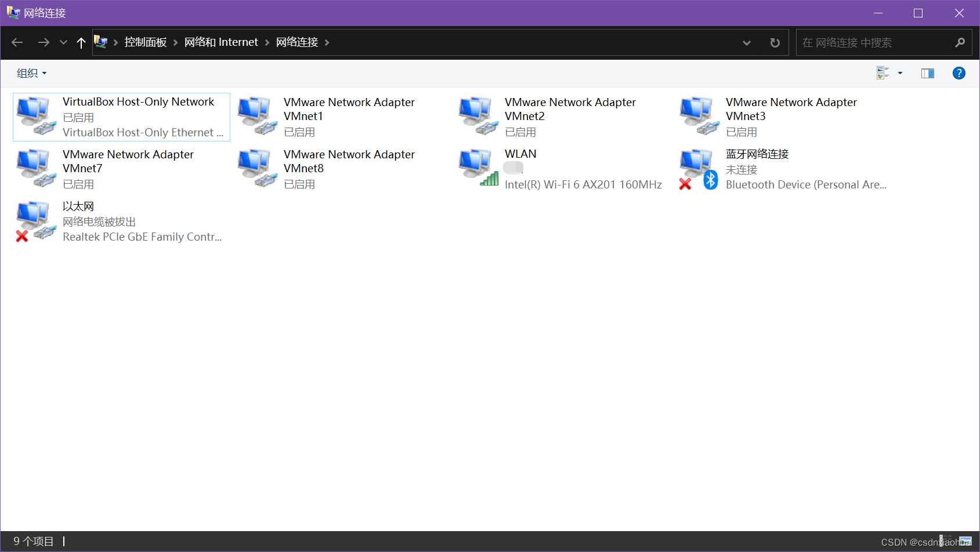This screenshot has height=552, width=980.
Task: Open the more view options dropdown arrow
Action: pos(900,73)
